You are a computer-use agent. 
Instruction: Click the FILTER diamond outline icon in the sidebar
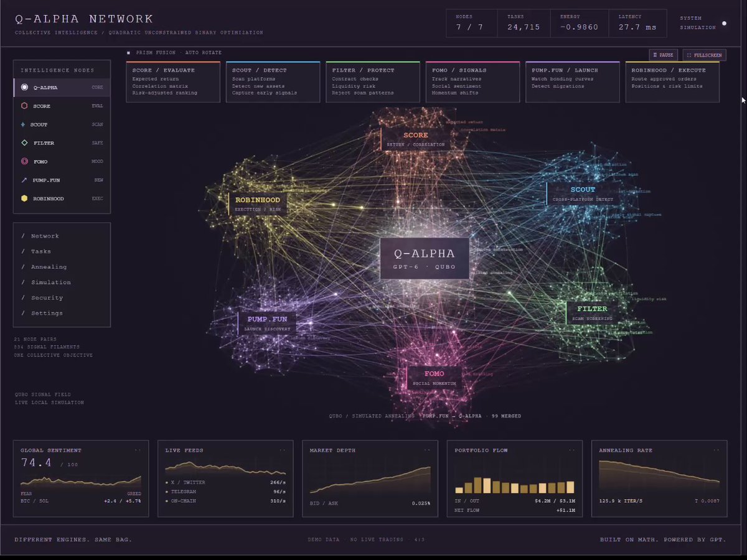point(24,143)
